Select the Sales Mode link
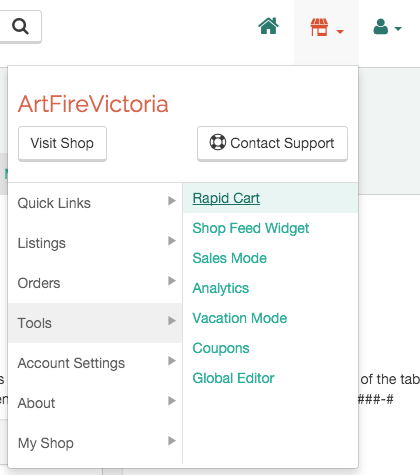The width and height of the screenshot is (420, 475). point(229,258)
